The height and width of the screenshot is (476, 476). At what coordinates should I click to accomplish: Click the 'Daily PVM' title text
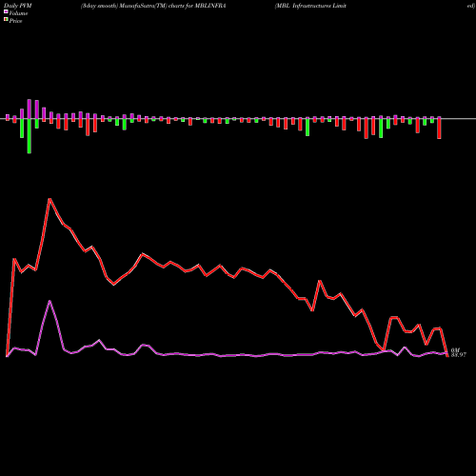click(18, 6)
